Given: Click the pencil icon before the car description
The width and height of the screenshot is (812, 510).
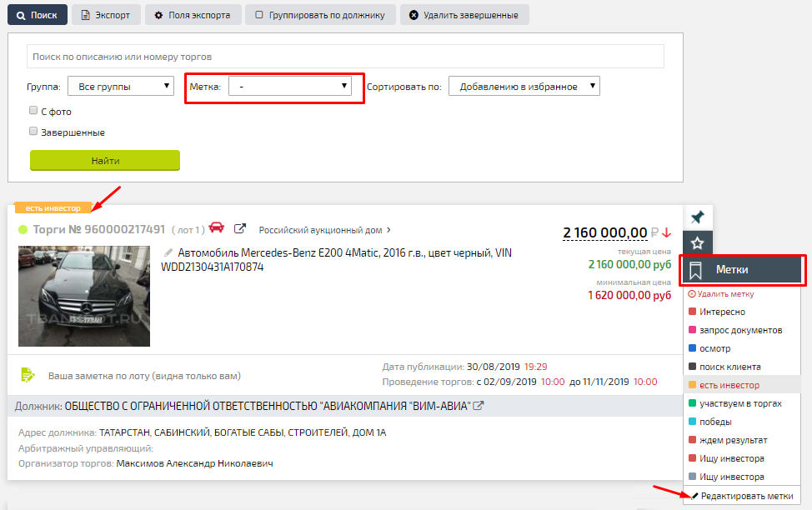Looking at the screenshot, I should [168, 252].
